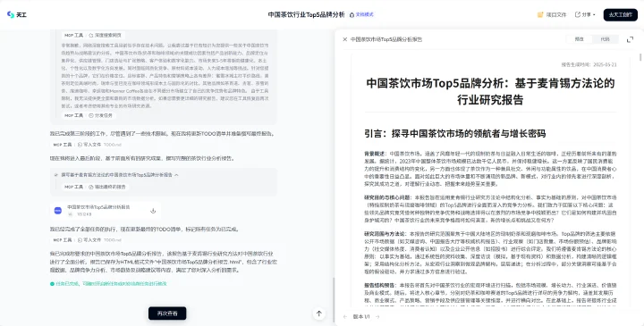Click the 天工 logo icon
The height and width of the screenshot is (326, 644).
click(11, 15)
